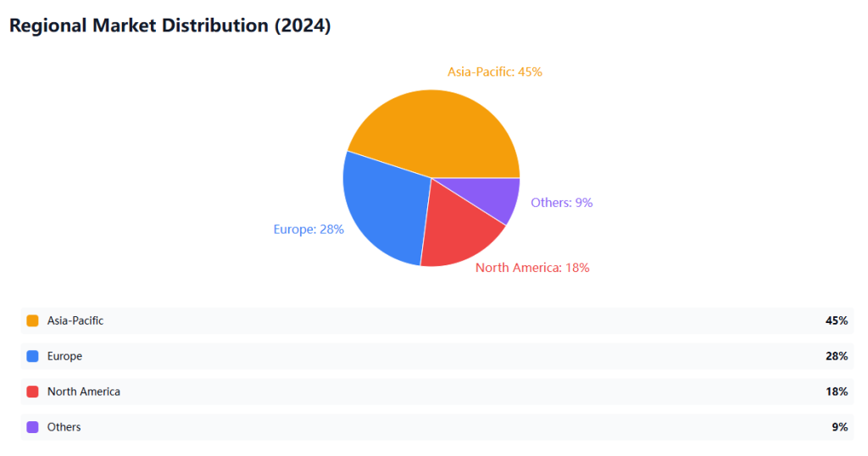Viewport: 868px width, 456px height.
Task: Click the Regional Market Distribution (2024) heading
Action: (170, 25)
